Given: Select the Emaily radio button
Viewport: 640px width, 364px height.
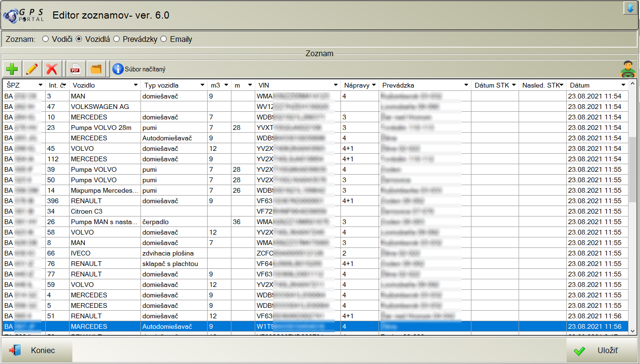Looking at the screenshot, I should click(x=164, y=39).
